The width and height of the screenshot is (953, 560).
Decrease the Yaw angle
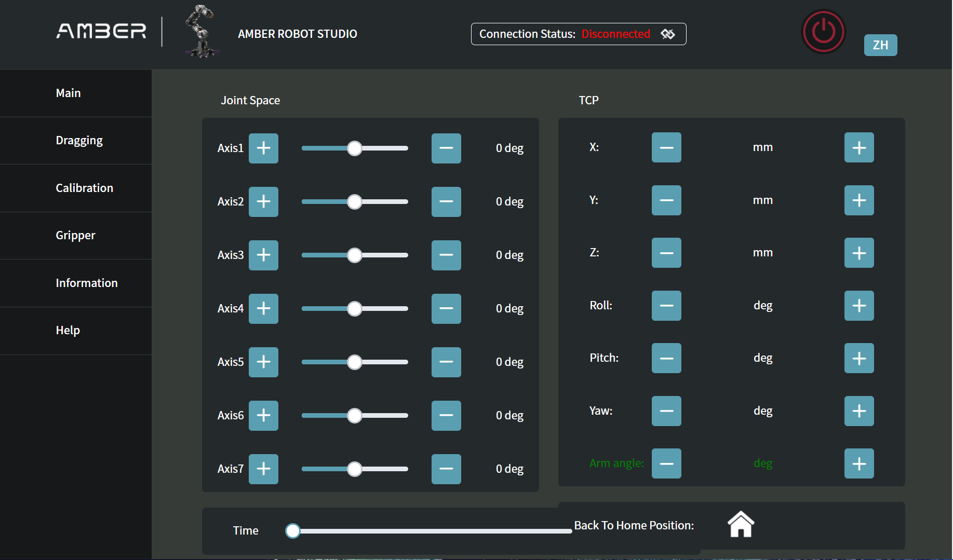[666, 411]
